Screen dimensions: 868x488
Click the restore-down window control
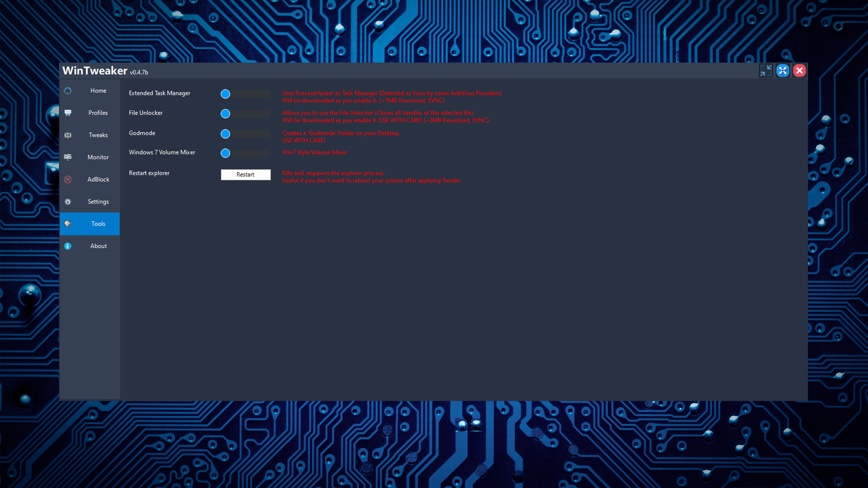pyautogui.click(x=766, y=70)
